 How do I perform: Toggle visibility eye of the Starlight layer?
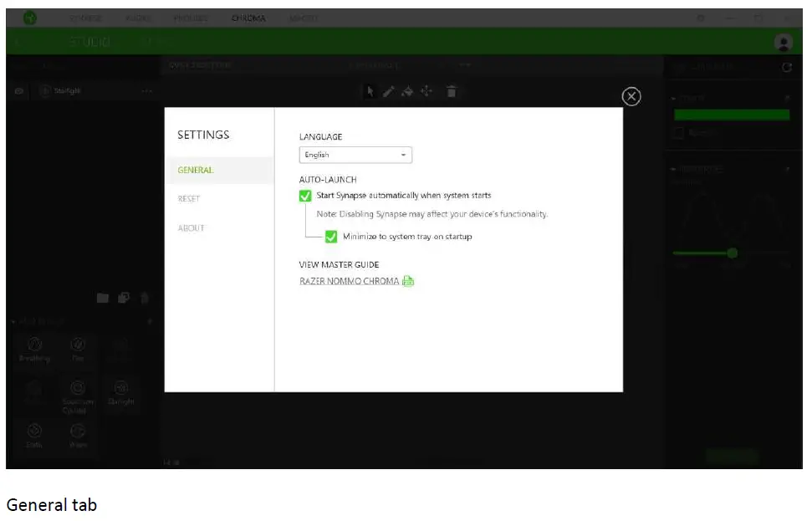pos(19,91)
